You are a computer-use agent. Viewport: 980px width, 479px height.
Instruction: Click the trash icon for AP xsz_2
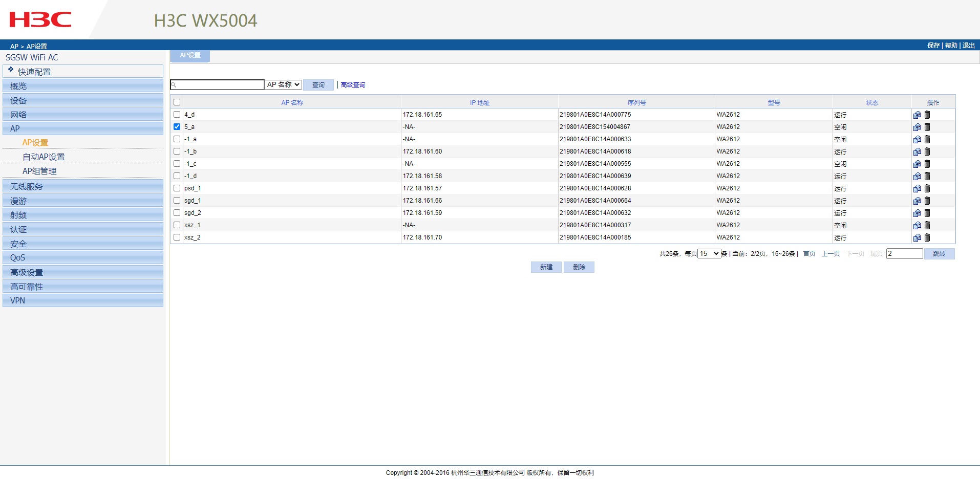coord(927,237)
